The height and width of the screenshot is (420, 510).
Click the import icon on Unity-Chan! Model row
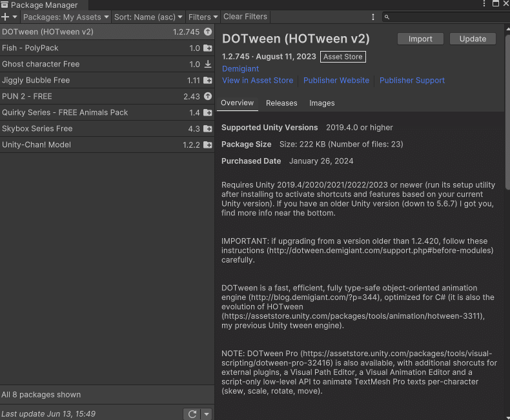[208, 145]
